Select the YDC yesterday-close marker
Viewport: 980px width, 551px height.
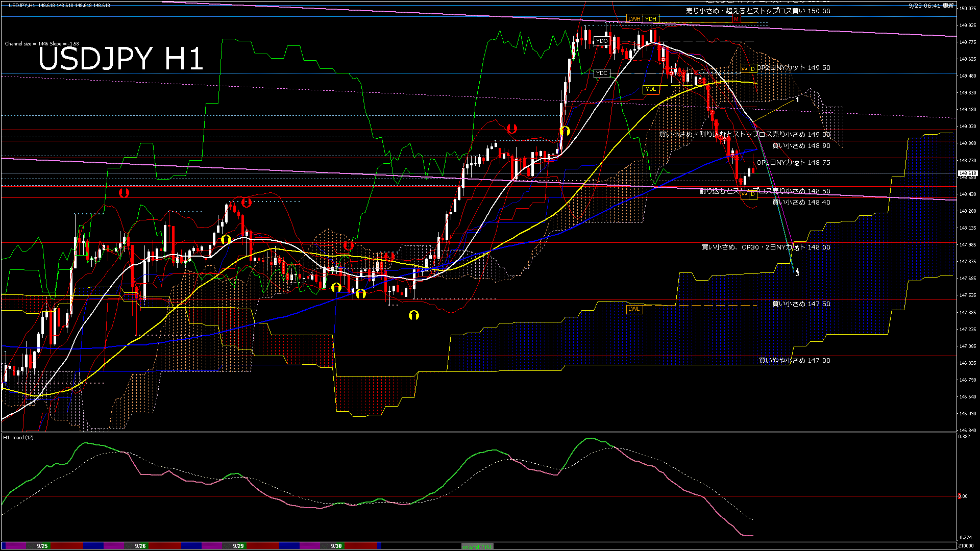[602, 73]
